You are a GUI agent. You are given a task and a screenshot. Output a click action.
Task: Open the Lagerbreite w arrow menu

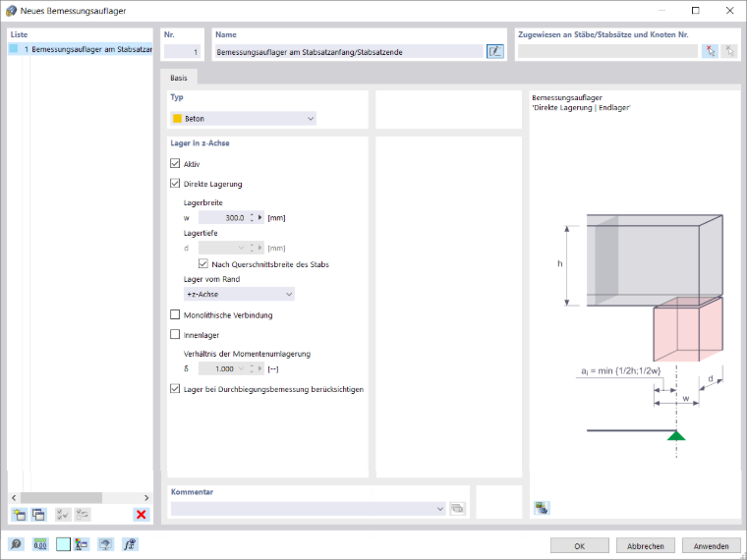[260, 218]
